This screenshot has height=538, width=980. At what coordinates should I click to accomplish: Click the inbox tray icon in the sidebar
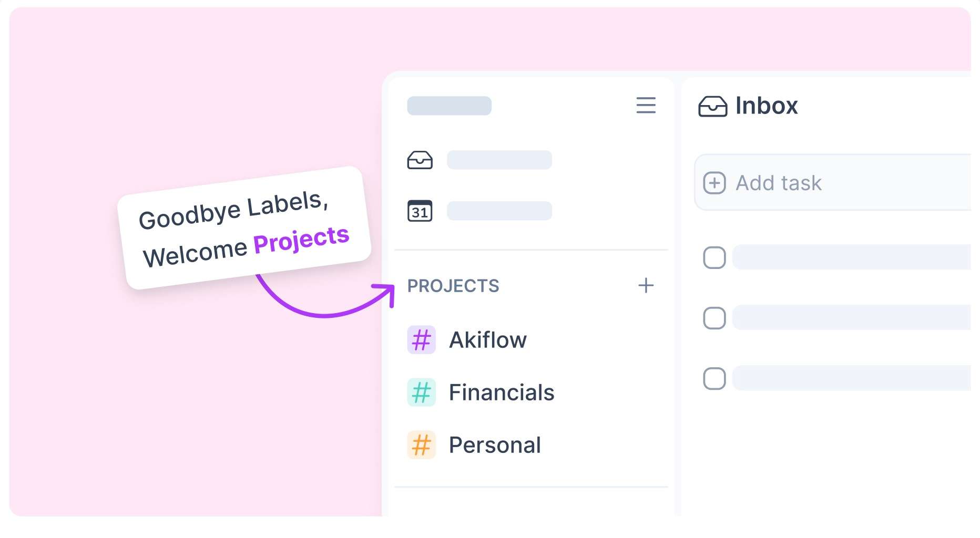click(420, 160)
